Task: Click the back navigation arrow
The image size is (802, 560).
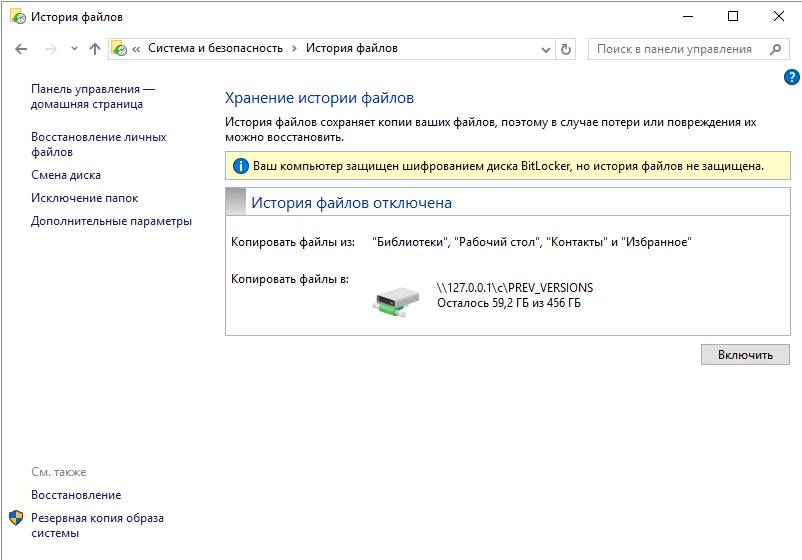Action: [22, 49]
